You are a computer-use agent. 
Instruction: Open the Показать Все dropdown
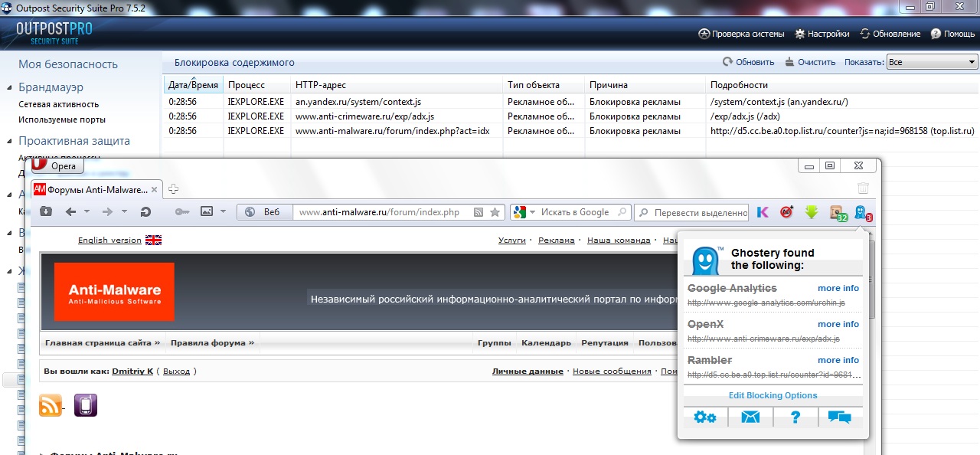pos(932,62)
